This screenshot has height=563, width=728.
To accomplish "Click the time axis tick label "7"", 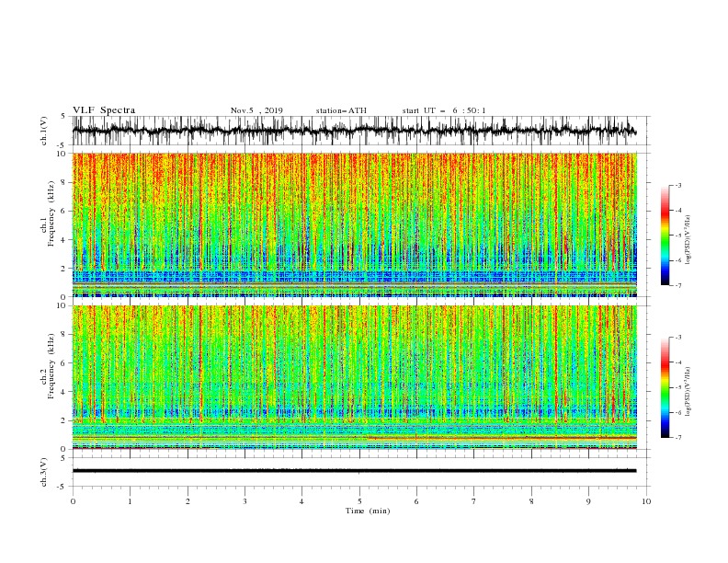I will [x=474, y=501].
